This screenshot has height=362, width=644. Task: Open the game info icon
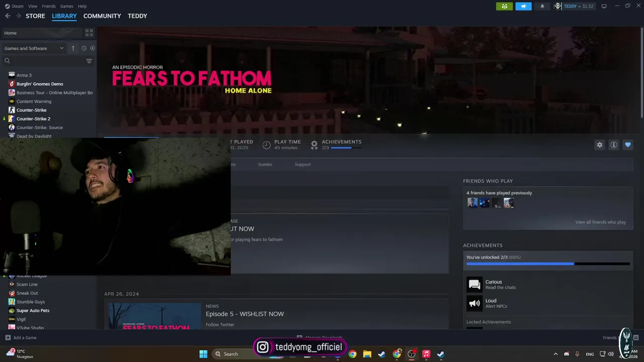(x=614, y=145)
